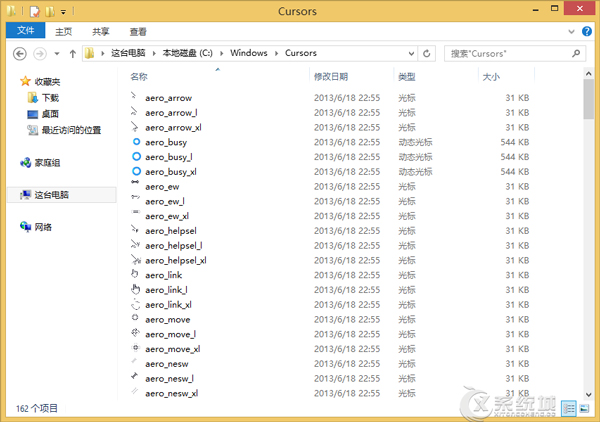Expand the address bar history dropdown
The height and width of the screenshot is (422, 600).
[x=411, y=54]
